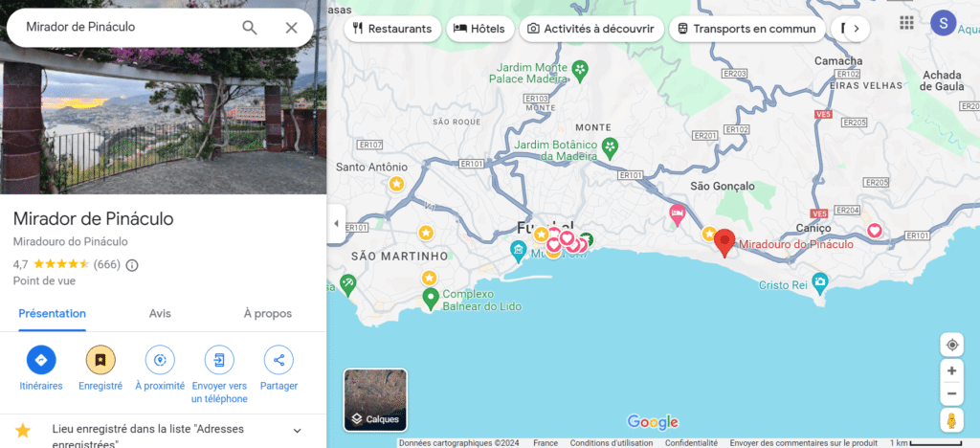Click the my-location target button
Screen dimensions: 980x448
952,345
